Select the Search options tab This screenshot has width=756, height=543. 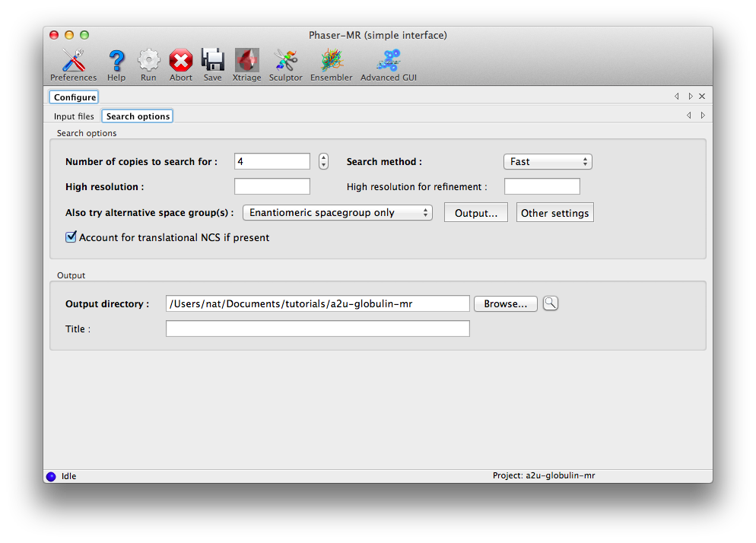[x=138, y=116]
